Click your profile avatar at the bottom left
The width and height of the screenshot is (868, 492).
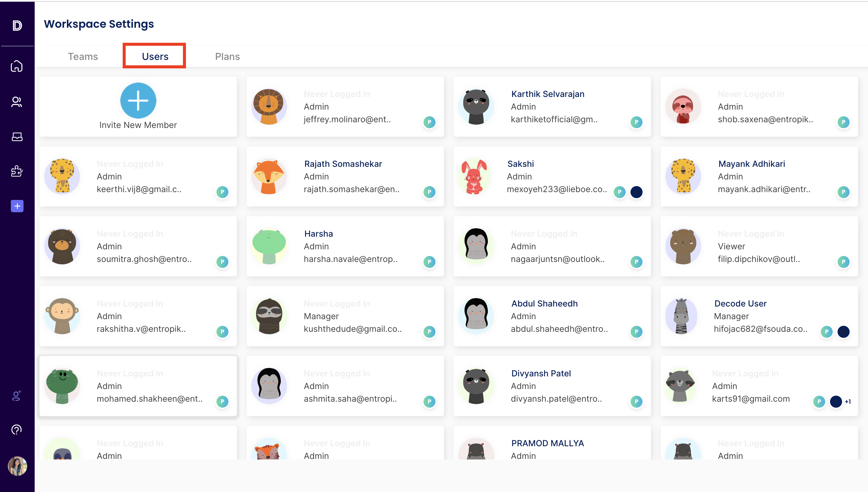17,467
